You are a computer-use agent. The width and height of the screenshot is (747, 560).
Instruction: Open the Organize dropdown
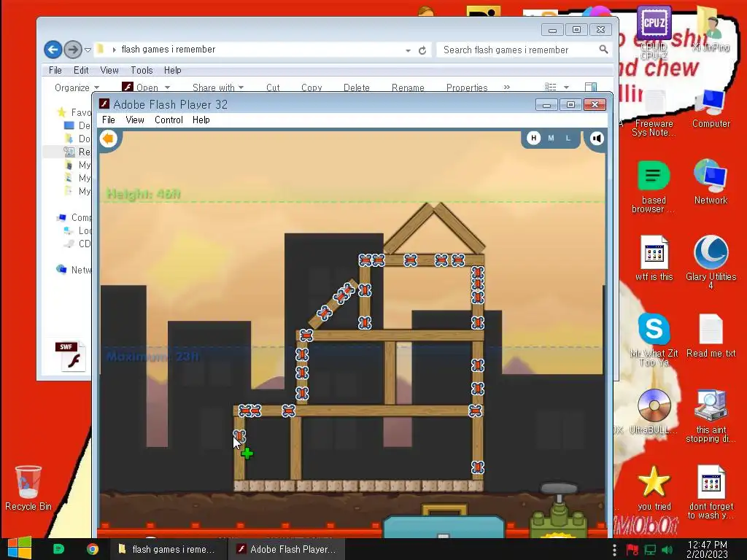77,87
